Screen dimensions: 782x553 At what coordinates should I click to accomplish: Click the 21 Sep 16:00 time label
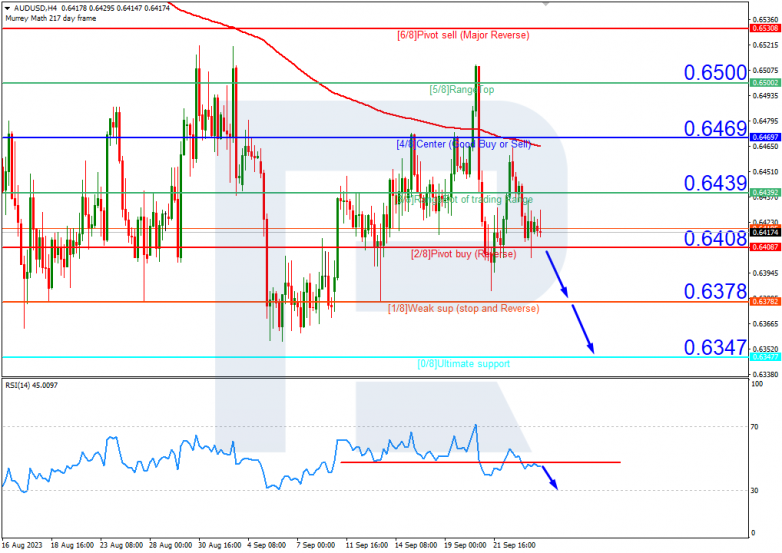click(514, 546)
